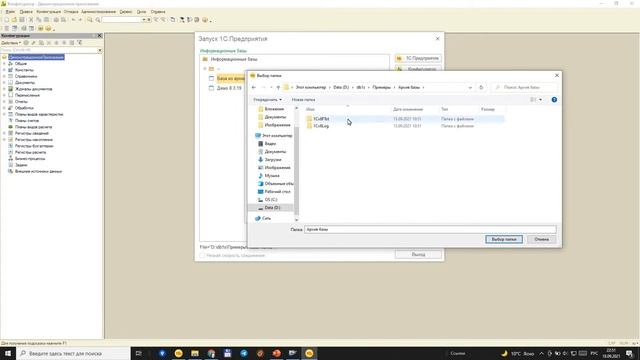The image size is (640, 360).
Task: Open Windows Start menu
Action: click(8, 353)
